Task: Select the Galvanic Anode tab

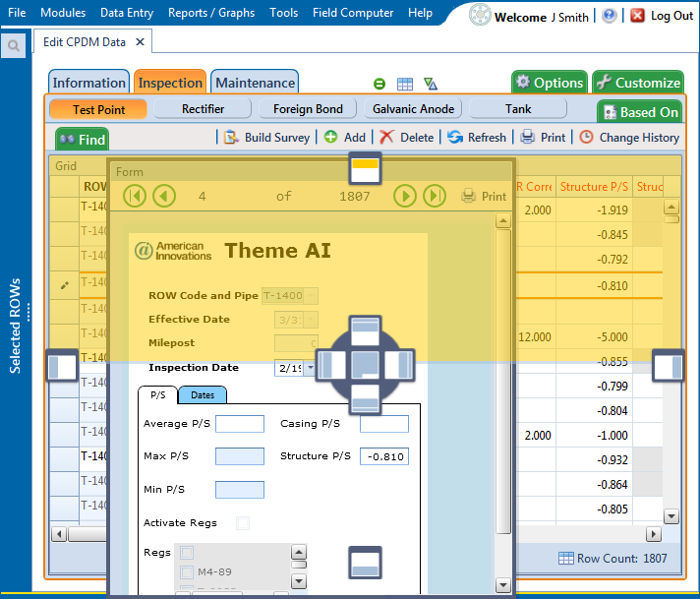Action: [x=413, y=109]
